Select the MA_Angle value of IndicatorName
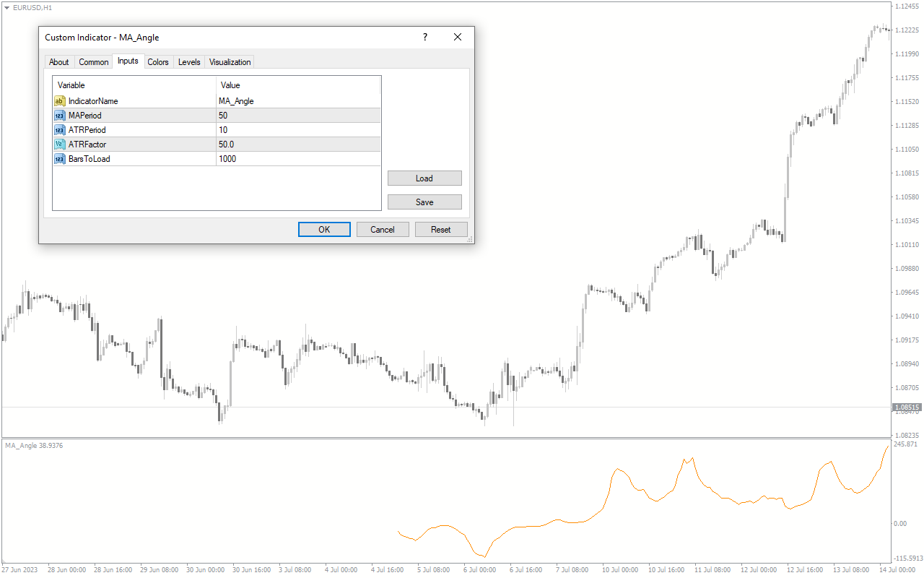 pos(236,101)
